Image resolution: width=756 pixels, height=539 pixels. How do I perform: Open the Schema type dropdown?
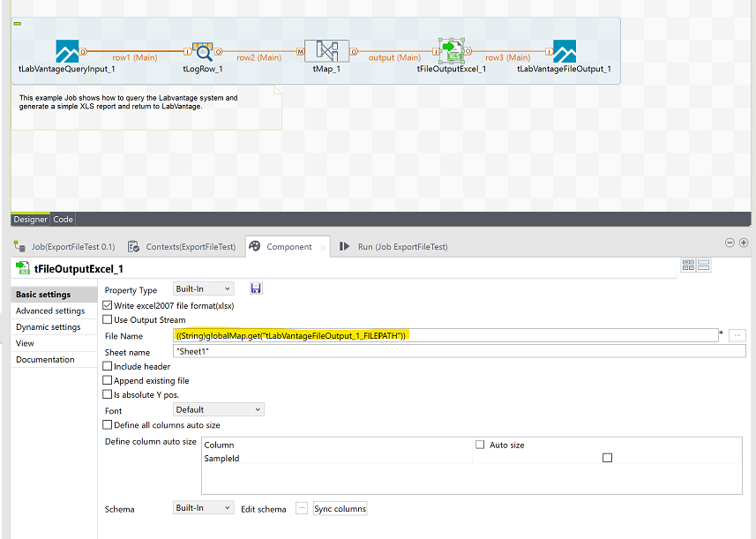[x=204, y=507]
